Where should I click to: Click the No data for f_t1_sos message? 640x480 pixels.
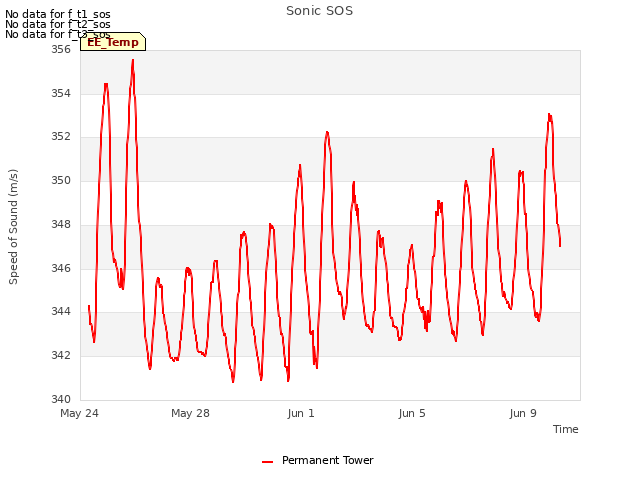pyautogui.click(x=58, y=14)
